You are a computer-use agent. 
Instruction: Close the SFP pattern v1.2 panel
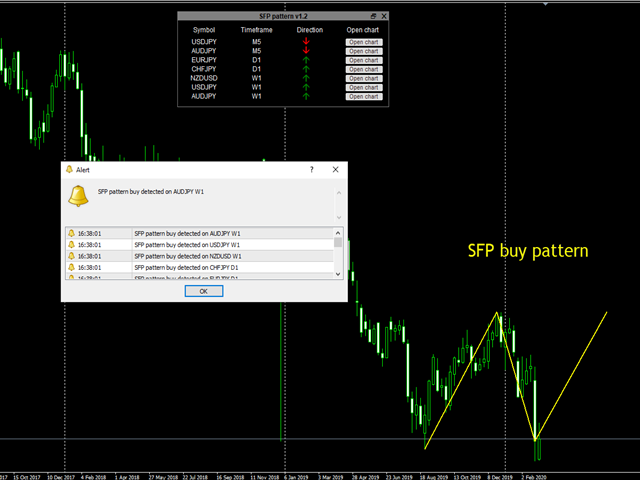click(384, 17)
